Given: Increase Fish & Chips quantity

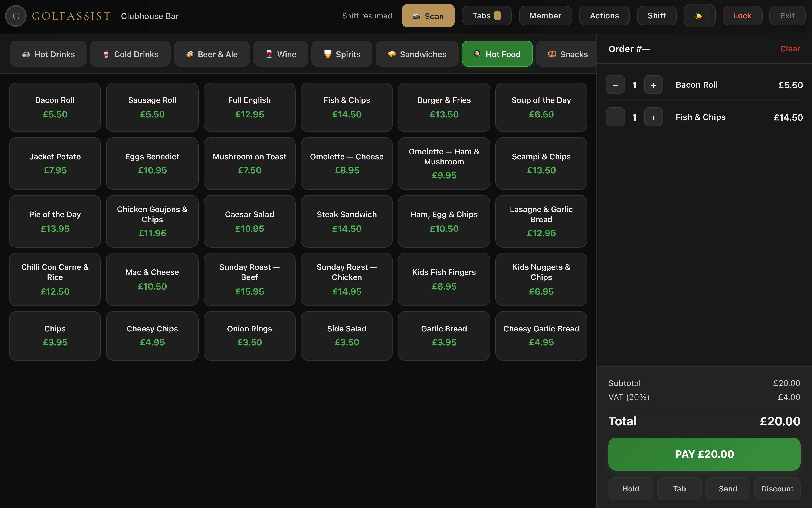Looking at the screenshot, I should point(653,117).
